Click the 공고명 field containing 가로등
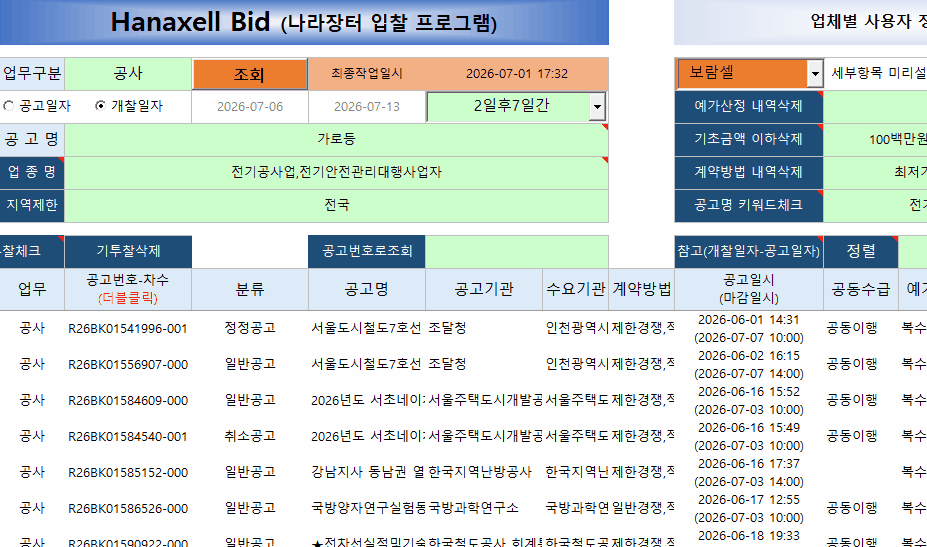 336,140
